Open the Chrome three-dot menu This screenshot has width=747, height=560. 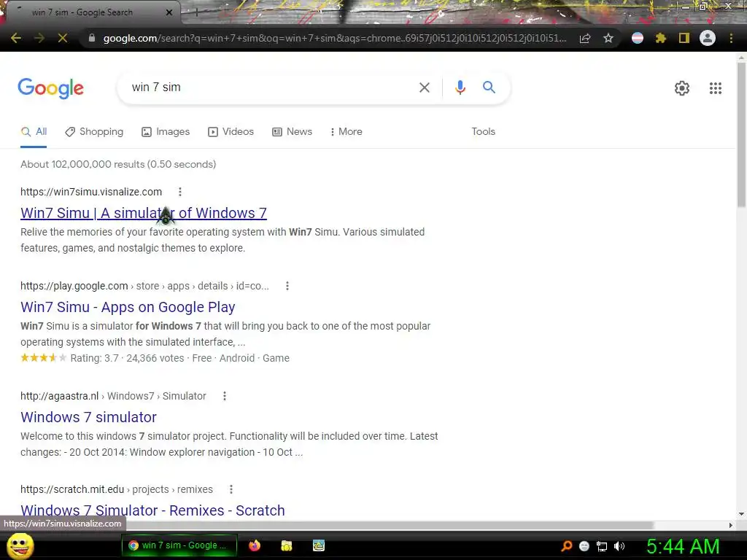[731, 38]
